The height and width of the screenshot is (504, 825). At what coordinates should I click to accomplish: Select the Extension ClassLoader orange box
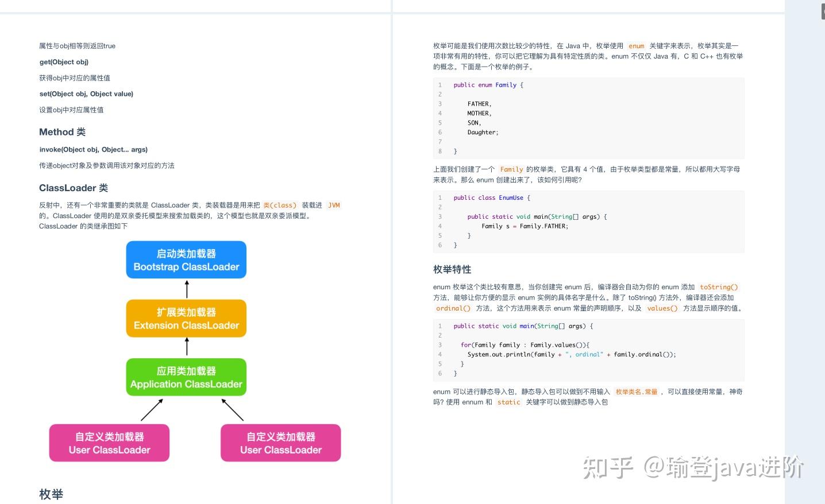[186, 318]
